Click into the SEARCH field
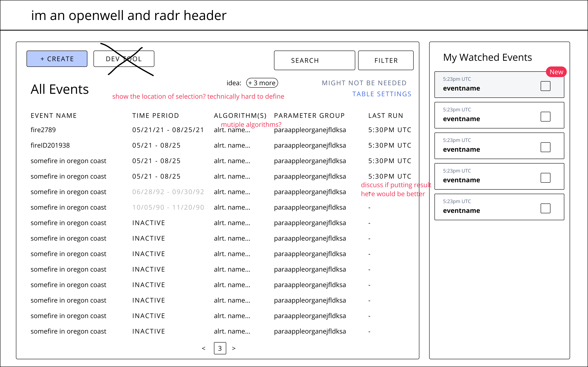Screen dimensions: 588x367 pyautogui.click(x=314, y=60)
